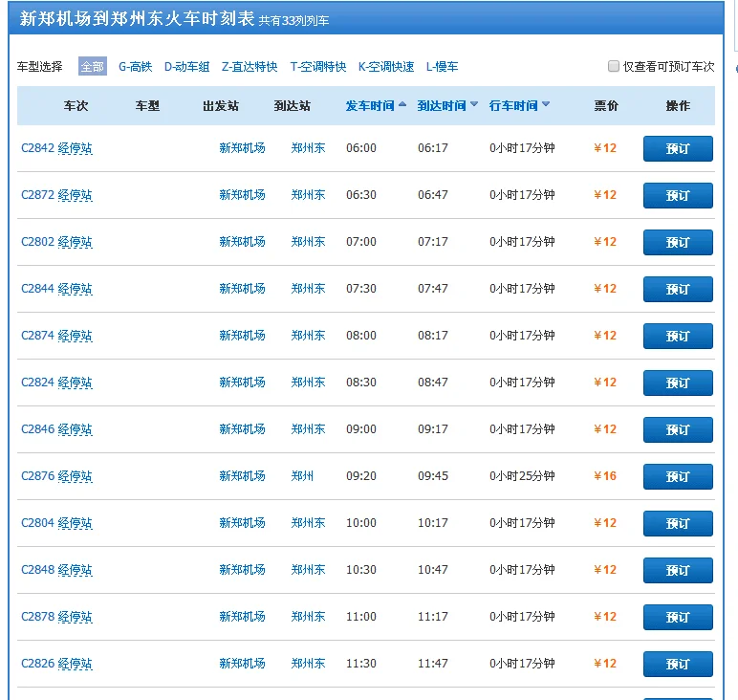Book train C2848 with 预订 button
Image resolution: width=738 pixels, height=700 pixels.
678,570
